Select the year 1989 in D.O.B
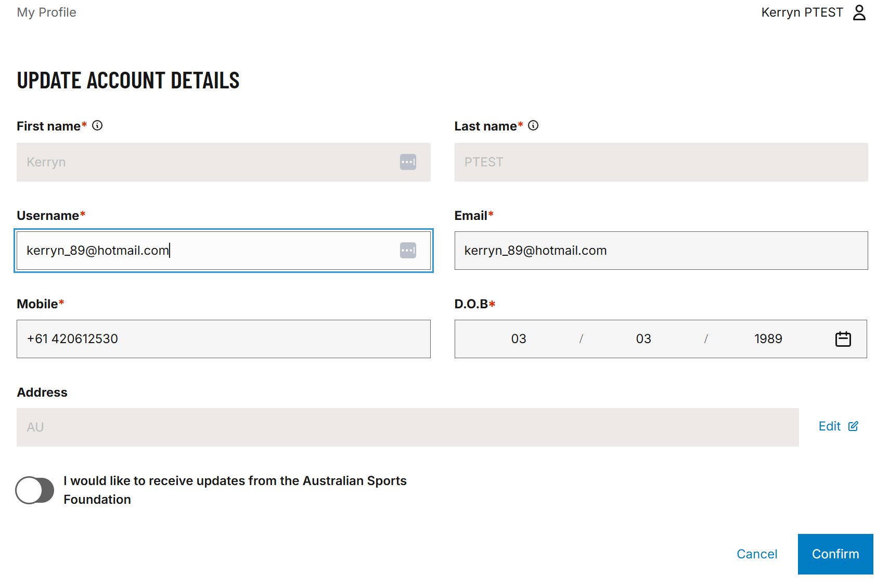Viewport: 876px width, 588px height. pyautogui.click(x=768, y=339)
